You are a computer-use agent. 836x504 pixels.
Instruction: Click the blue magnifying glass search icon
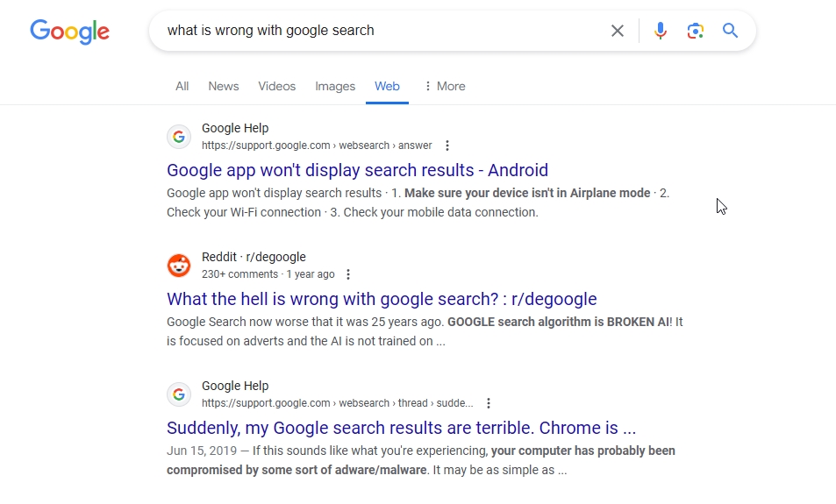730,31
